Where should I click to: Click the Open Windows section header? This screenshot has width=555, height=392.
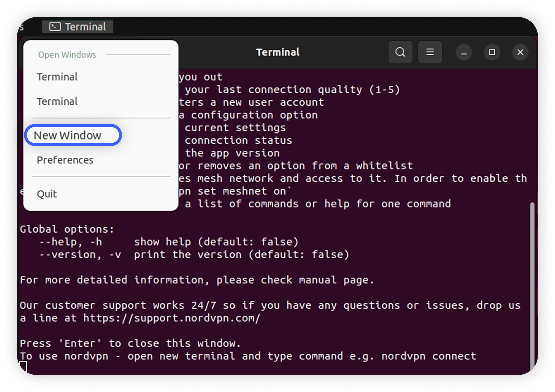click(x=67, y=55)
